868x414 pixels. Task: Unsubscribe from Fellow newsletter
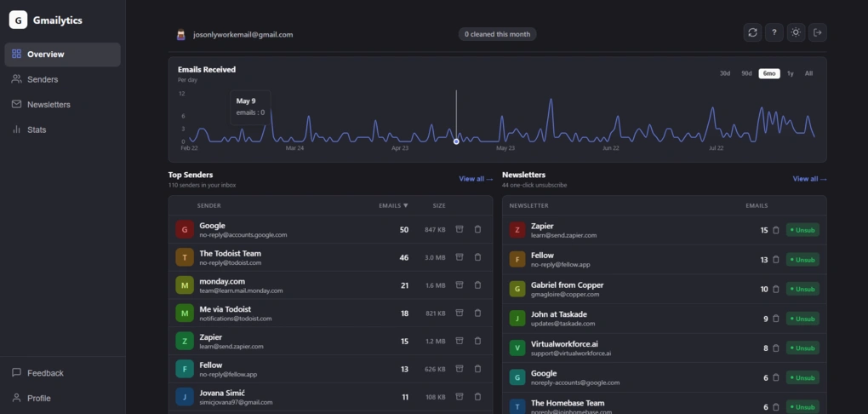pyautogui.click(x=802, y=259)
